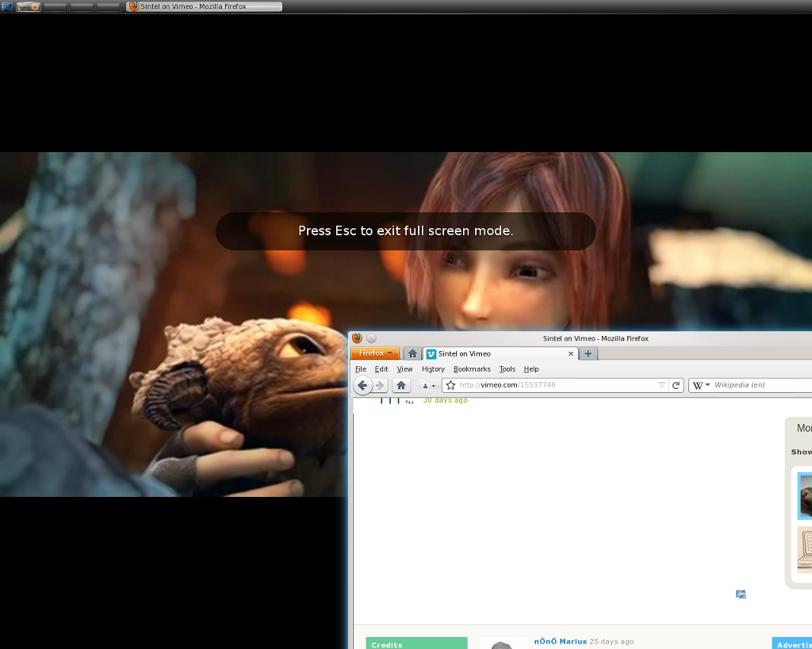
Task: Click the forward navigation arrow
Action: (x=380, y=386)
